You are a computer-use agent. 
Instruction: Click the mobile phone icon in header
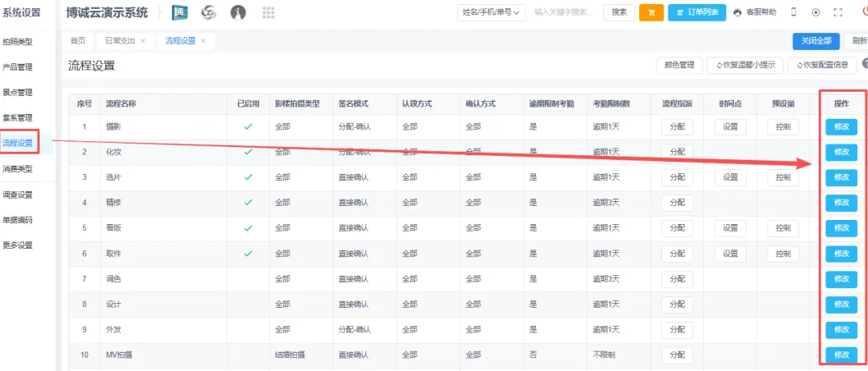(793, 12)
